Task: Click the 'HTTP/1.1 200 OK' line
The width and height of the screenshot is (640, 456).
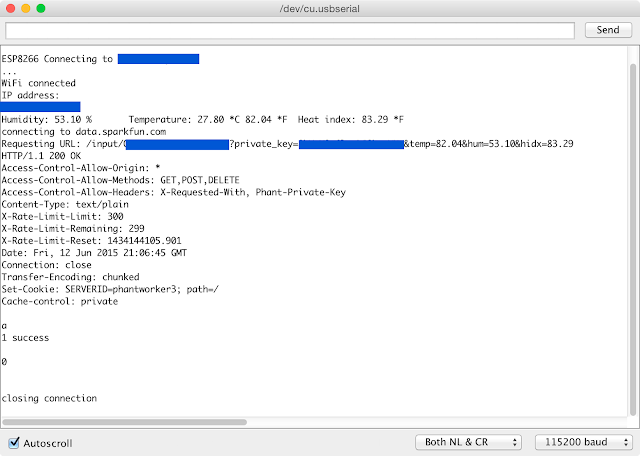Action: click(x=41, y=156)
